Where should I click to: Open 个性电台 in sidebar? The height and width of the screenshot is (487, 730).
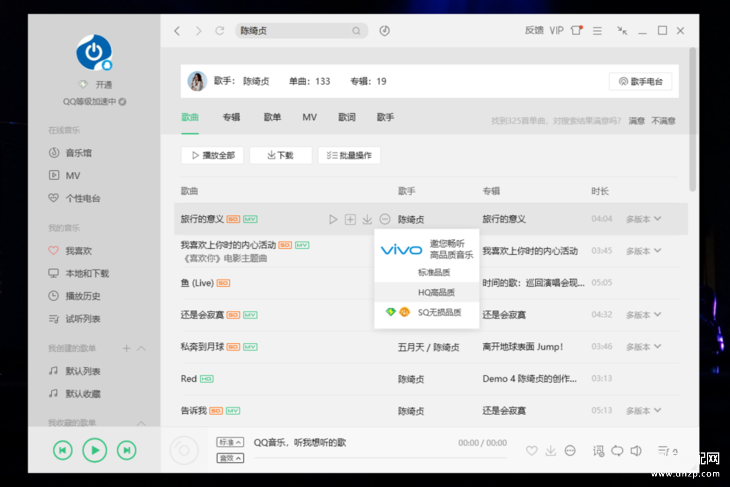coord(74,198)
